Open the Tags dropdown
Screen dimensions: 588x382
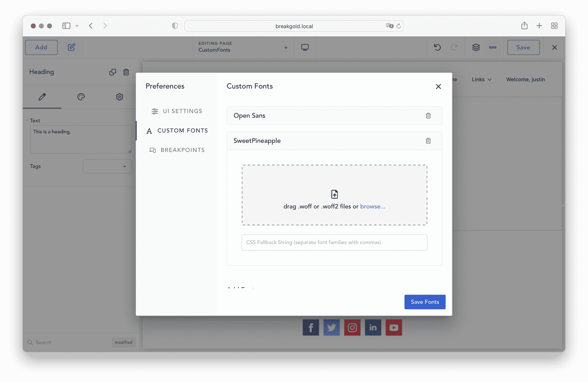107,167
